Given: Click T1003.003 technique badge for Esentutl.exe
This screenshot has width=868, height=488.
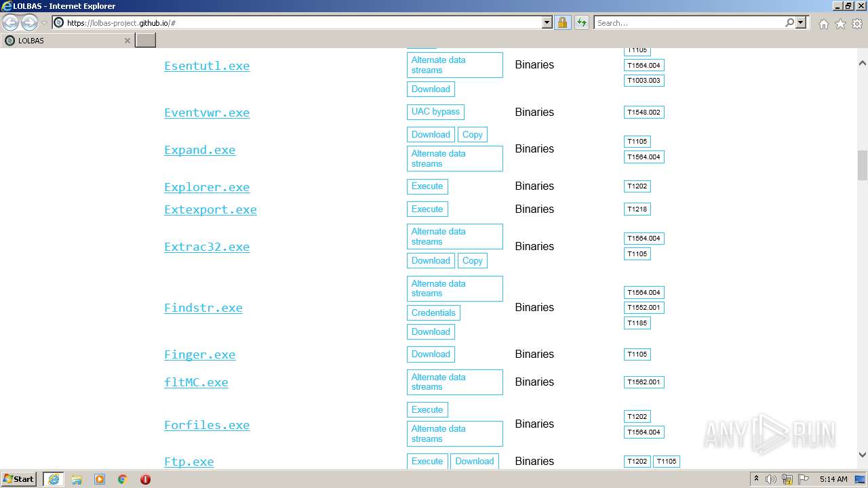Looking at the screenshot, I should pyautogui.click(x=644, y=80).
